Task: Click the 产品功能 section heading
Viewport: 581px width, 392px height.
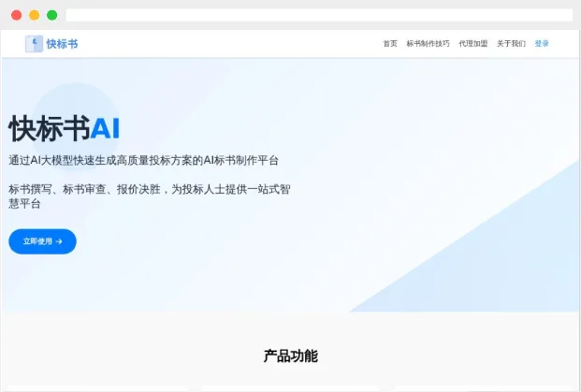Action: (290, 356)
